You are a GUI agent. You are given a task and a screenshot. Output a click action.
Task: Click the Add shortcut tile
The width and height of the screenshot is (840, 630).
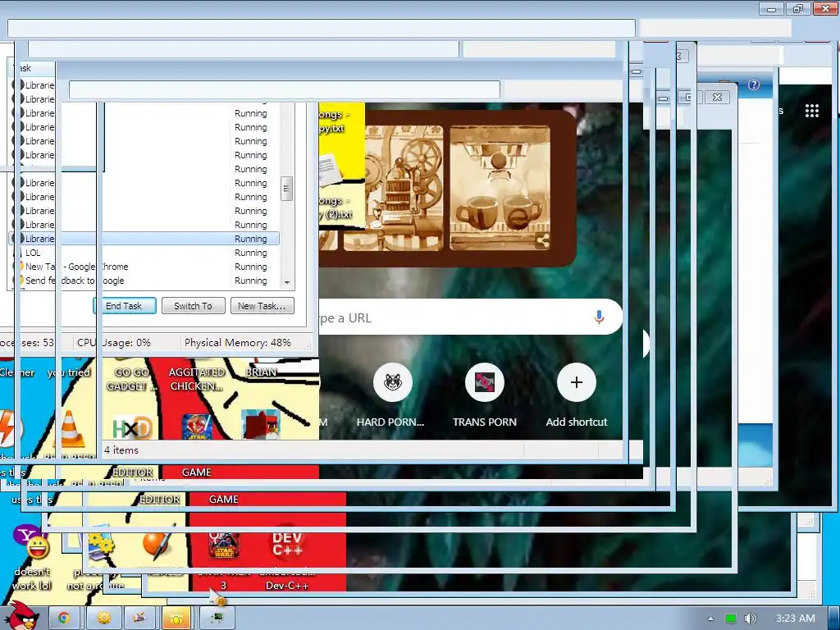577,395
